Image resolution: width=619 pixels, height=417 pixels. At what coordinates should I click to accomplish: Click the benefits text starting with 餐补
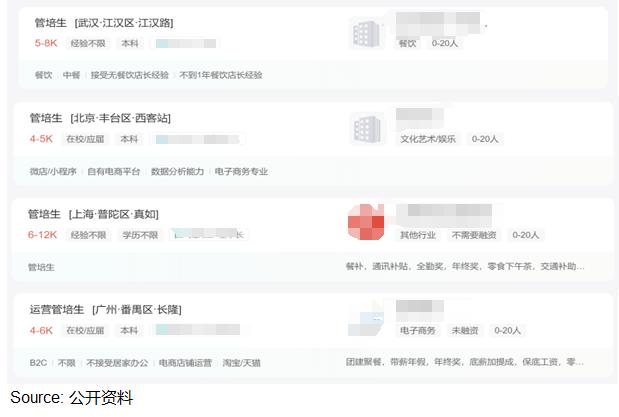pos(465,267)
